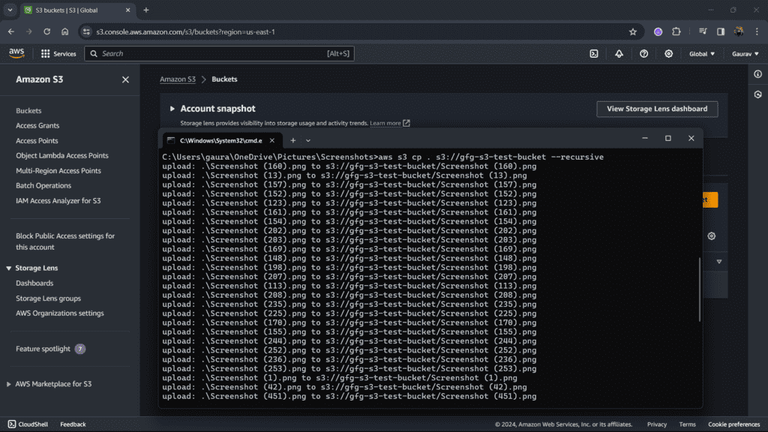The image size is (768, 432).
Task: Open the AWS help question mark icon
Action: pyautogui.click(x=644, y=53)
